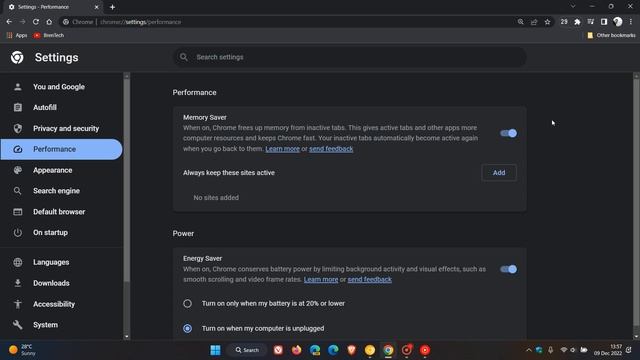Reload the settings page
The height and width of the screenshot is (360, 640).
(36, 22)
